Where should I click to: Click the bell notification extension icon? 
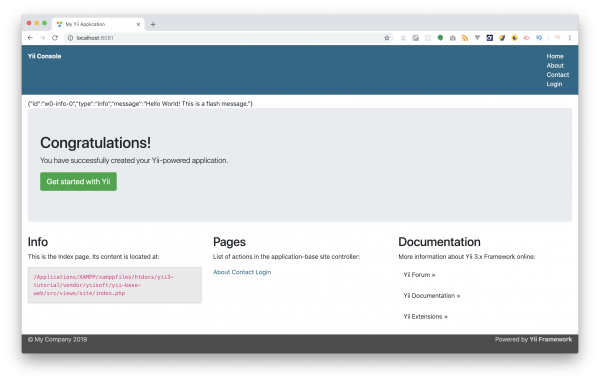pos(403,38)
